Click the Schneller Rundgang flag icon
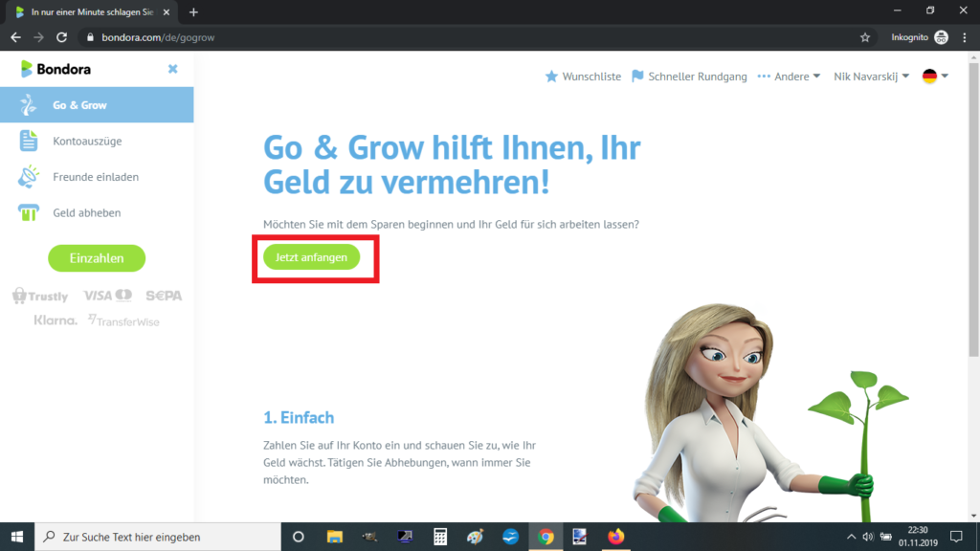The width and height of the screenshot is (980, 551). 637,77
